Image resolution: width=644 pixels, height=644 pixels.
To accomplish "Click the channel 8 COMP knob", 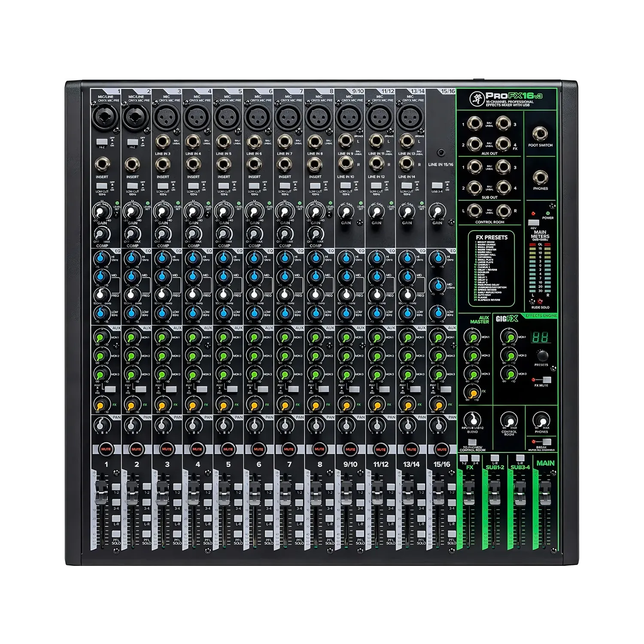I will 315,234.
